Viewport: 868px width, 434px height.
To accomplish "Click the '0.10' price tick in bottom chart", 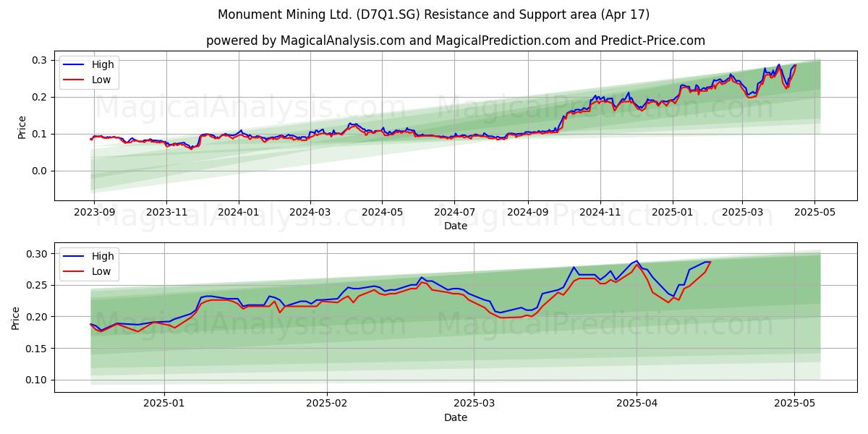I will click(38, 380).
